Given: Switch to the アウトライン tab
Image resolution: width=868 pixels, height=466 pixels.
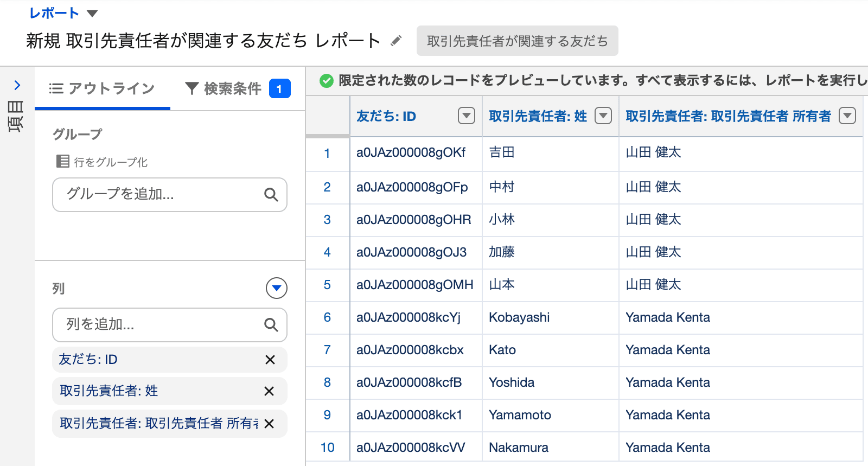Looking at the screenshot, I should tap(103, 88).
